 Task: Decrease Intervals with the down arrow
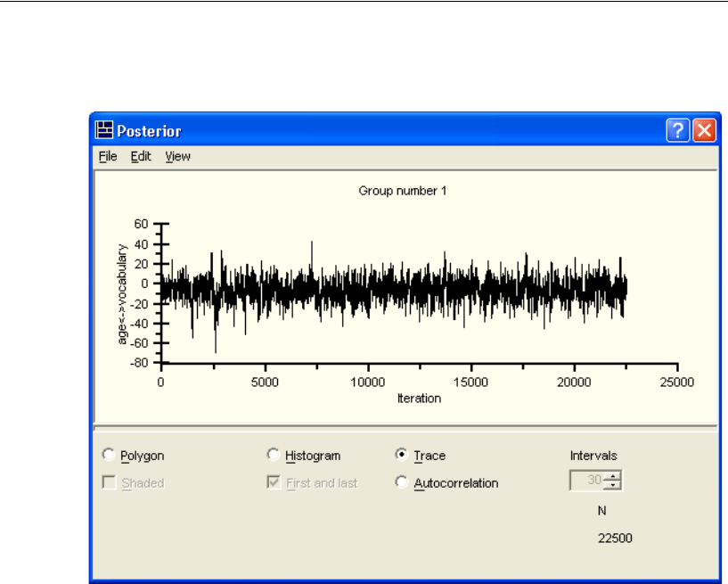[612, 486]
